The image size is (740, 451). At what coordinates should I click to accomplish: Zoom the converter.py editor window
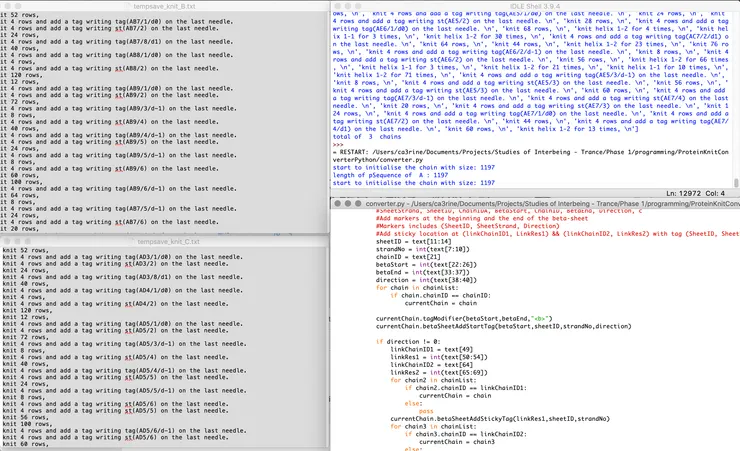[x=358, y=203]
